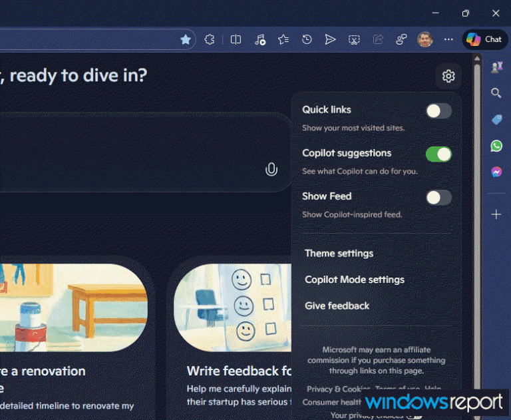Screen dimensions: 511x420
Task: Select Give feedback
Action: (337, 306)
